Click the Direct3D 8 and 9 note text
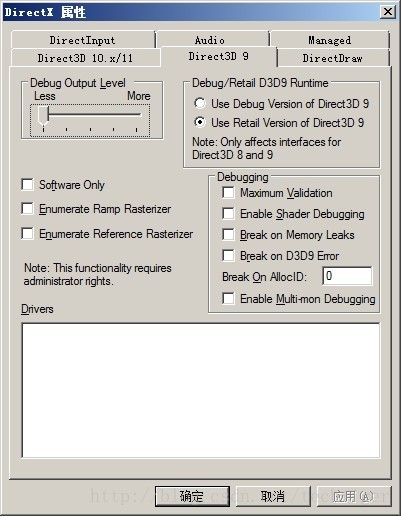This screenshot has height=516, width=401. 267,148
